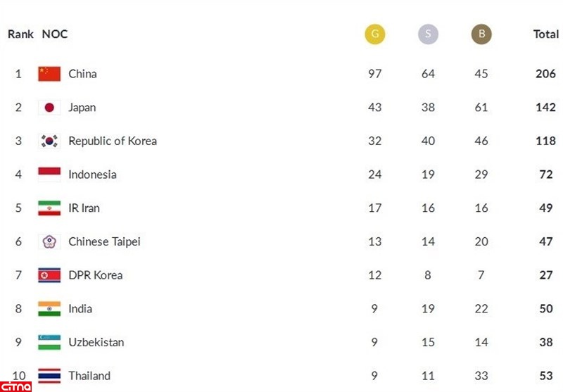This screenshot has width=563, height=392.
Task: Click the Thailand flag icon
Action: pos(49,375)
